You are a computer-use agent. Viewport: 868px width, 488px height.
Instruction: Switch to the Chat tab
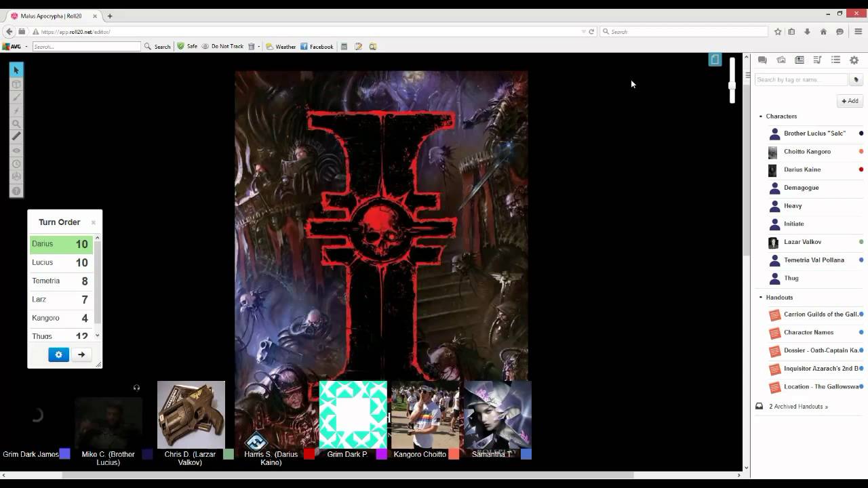coord(762,60)
